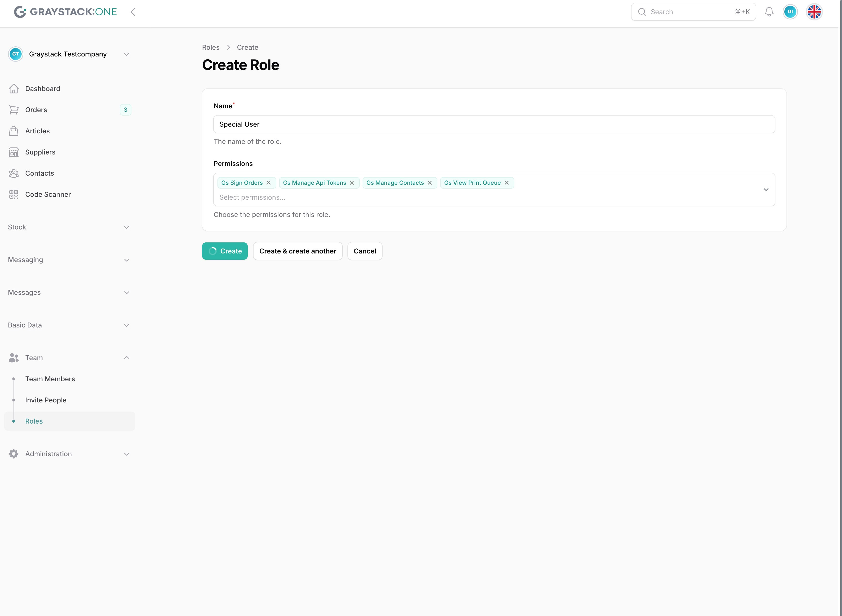Go to Team Members
The image size is (842, 616).
click(x=50, y=379)
